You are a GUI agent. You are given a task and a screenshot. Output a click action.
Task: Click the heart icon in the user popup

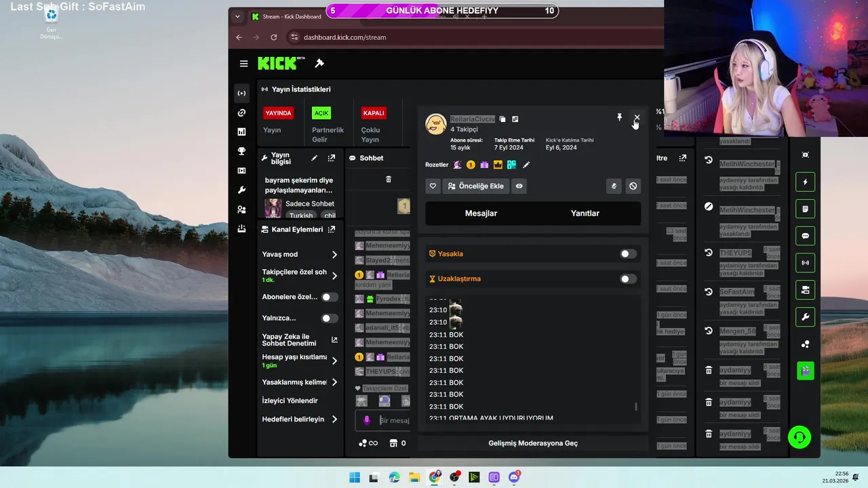click(x=433, y=186)
